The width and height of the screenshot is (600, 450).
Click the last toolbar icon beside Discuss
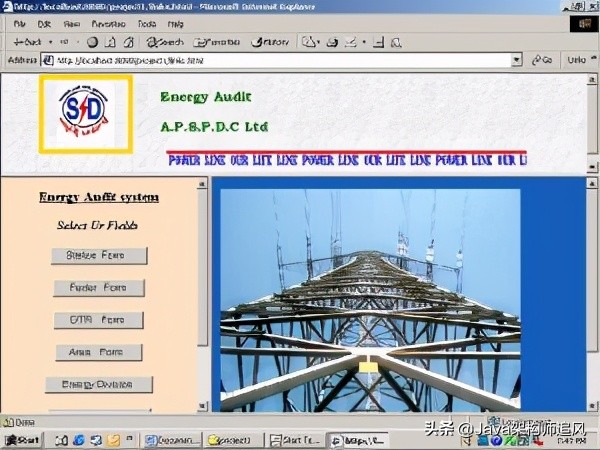click(x=396, y=42)
